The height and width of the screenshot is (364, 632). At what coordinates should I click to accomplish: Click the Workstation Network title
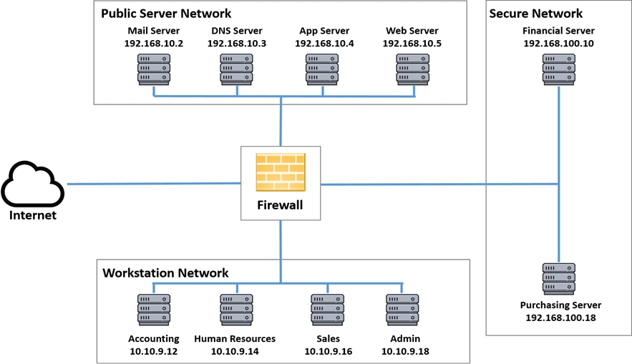tap(165, 273)
